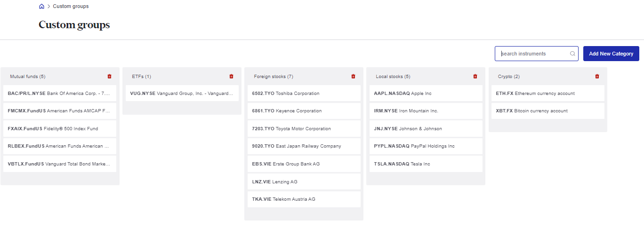Delete the Local stocks group
Screen dimensions: 644x228
pos(475,76)
